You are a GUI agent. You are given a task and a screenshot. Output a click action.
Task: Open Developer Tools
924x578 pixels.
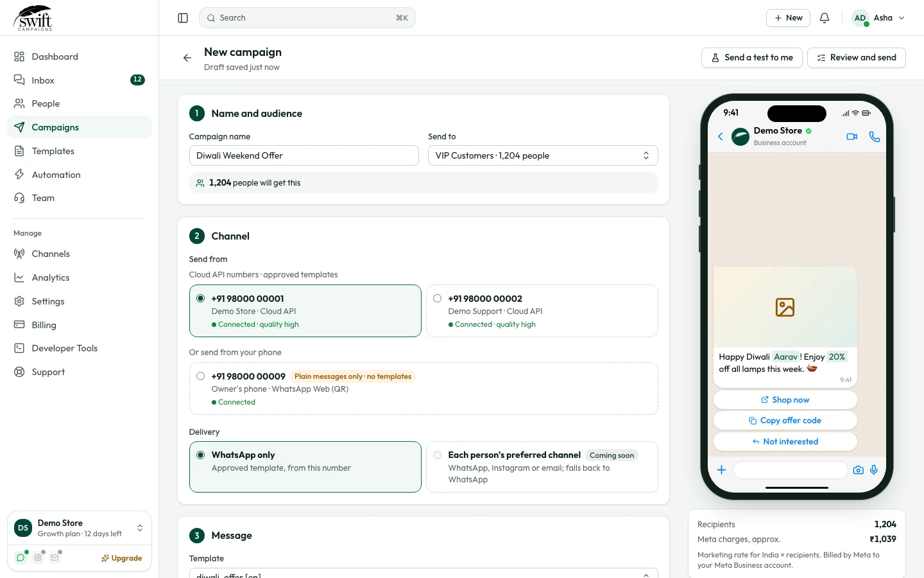(x=80, y=348)
